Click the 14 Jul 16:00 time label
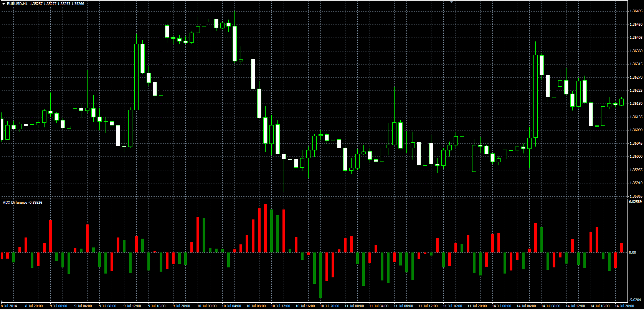644x310 pixels. pyautogui.click(x=600, y=306)
